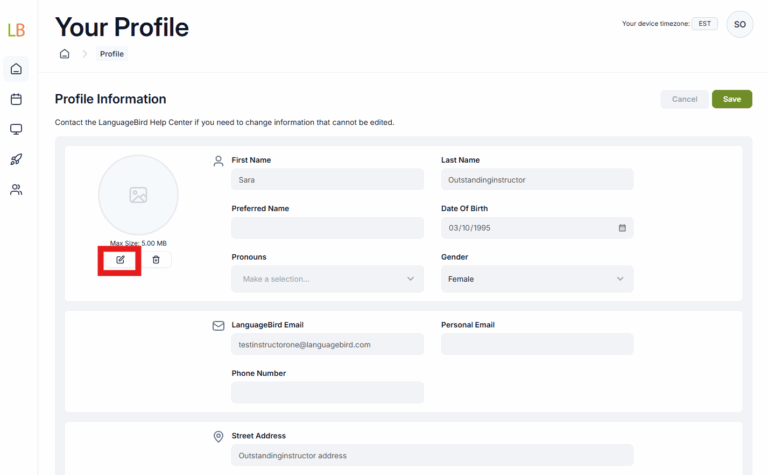The width and height of the screenshot is (768, 475).
Task: Click the profile photo placeholder
Action: coord(138,195)
